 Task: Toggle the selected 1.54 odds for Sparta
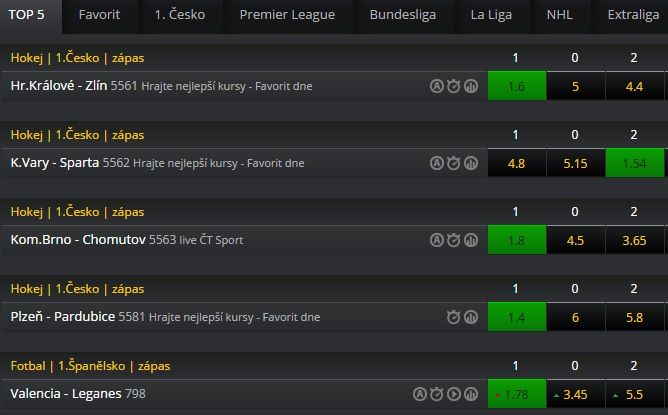(x=635, y=163)
